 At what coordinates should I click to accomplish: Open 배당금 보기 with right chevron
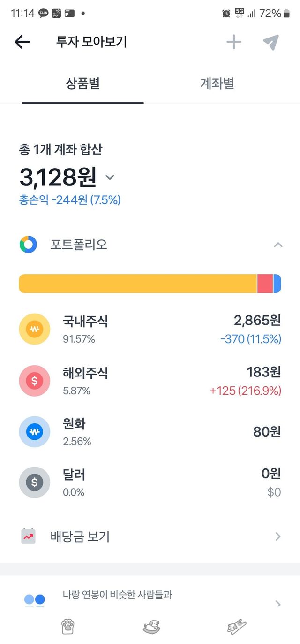pyautogui.click(x=278, y=536)
